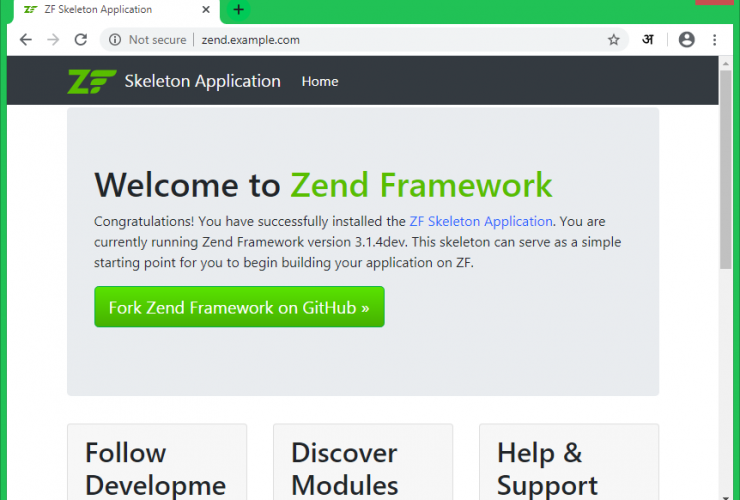Image resolution: width=740 pixels, height=500 pixels.
Task: Open a new tab with plus button
Action: coord(238,10)
